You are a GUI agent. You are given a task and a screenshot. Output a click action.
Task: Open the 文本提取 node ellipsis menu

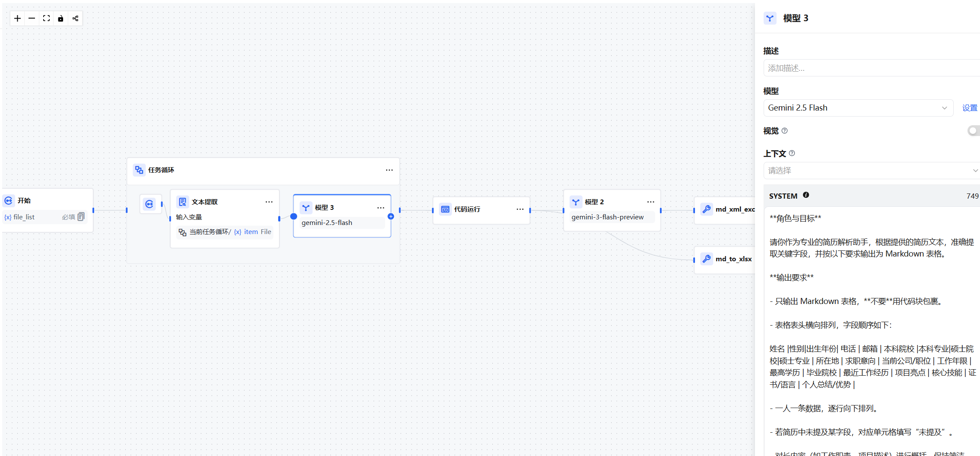click(x=269, y=202)
